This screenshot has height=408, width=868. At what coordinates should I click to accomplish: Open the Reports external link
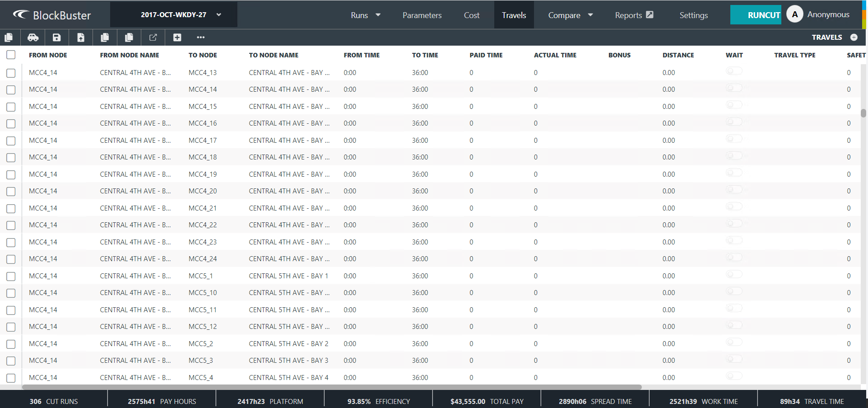(x=634, y=15)
